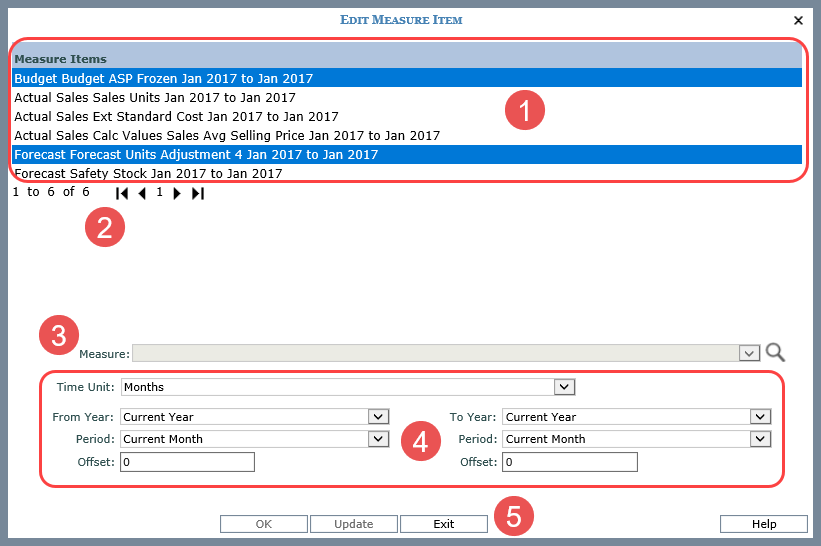The height and width of the screenshot is (546, 821).
Task: Go to next page of measure items
Action: (x=177, y=193)
